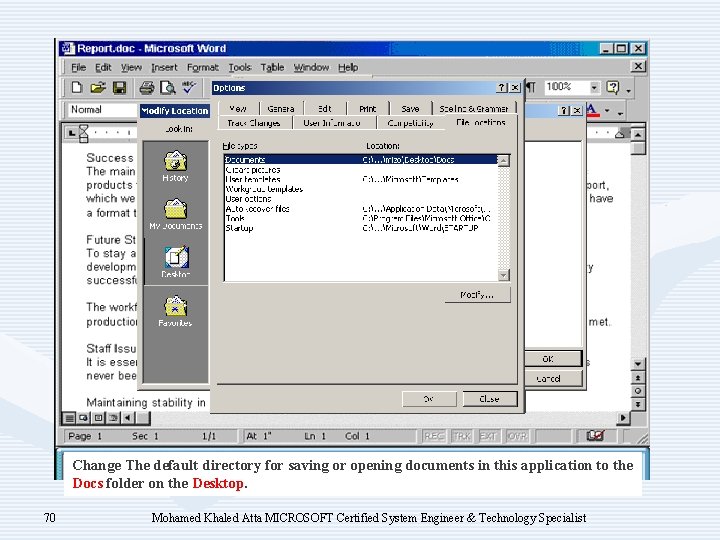The image size is (720, 540).
Task: Switch to the Spelling & Grammar tab
Action: 473,109
